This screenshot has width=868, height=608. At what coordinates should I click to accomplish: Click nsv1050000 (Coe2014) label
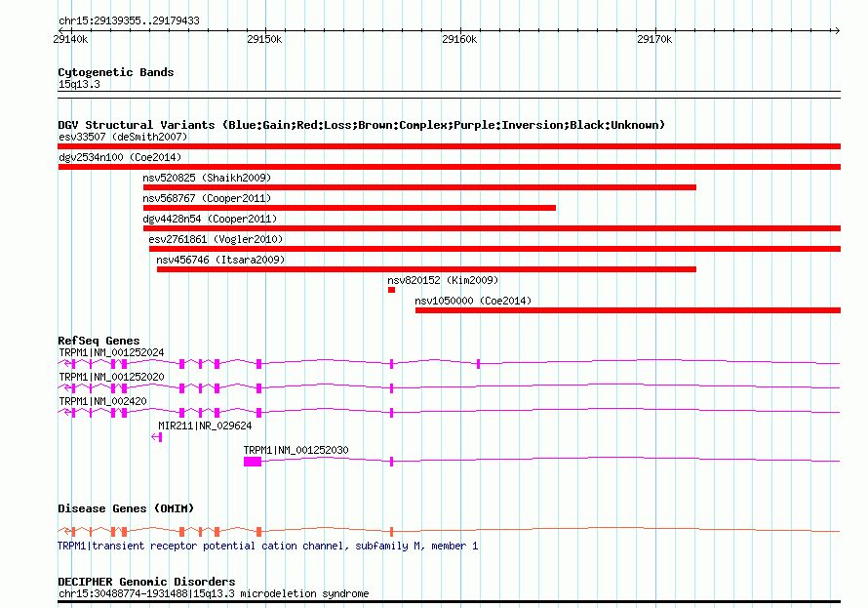point(473,301)
